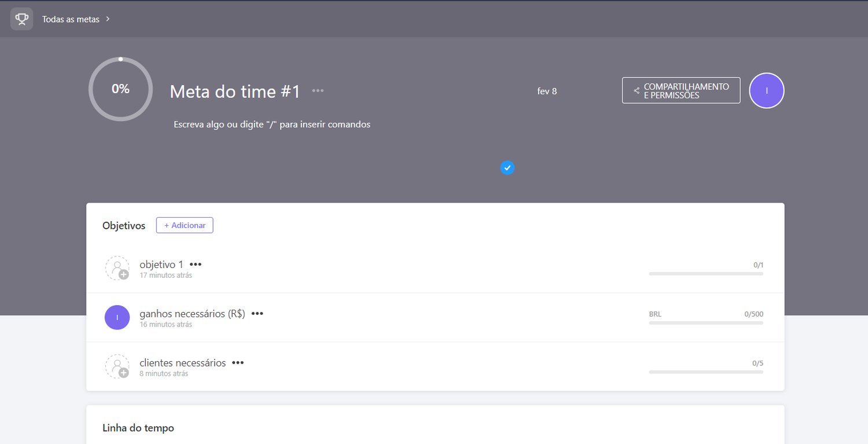Open options menu for 'objetivo 1'
Screen dimensions: 868x444
[x=196, y=265]
